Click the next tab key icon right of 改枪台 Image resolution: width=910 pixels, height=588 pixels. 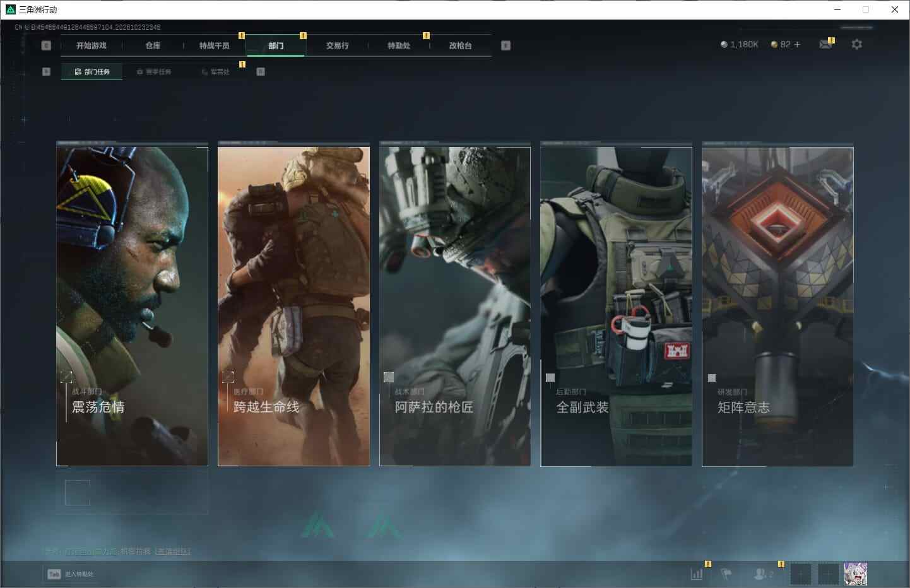coord(505,45)
